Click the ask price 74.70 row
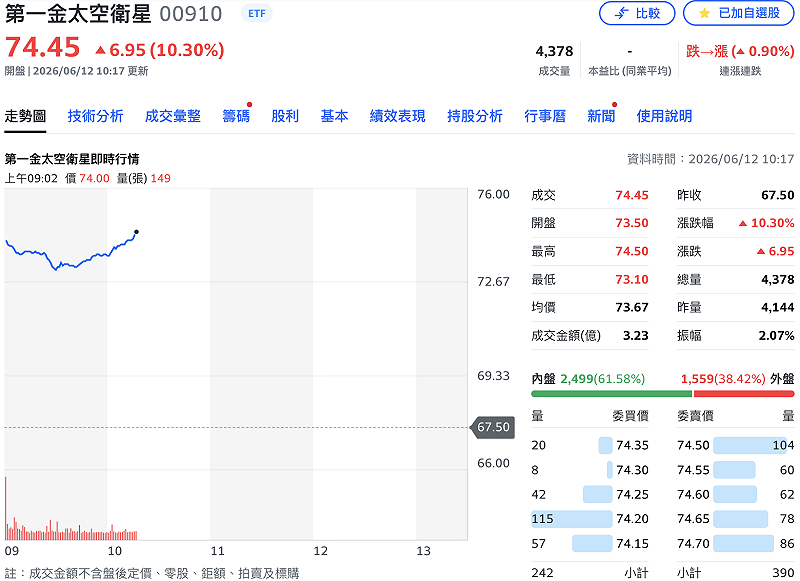 coord(736,544)
